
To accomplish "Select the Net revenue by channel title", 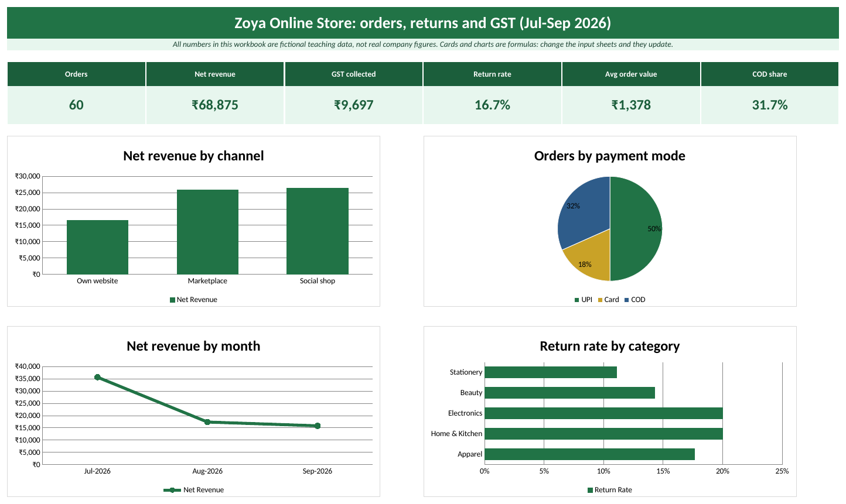I will 193,156.
